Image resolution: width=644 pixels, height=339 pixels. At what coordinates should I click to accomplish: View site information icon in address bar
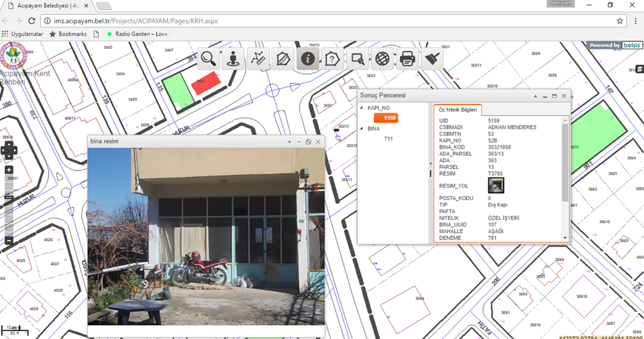47,21
